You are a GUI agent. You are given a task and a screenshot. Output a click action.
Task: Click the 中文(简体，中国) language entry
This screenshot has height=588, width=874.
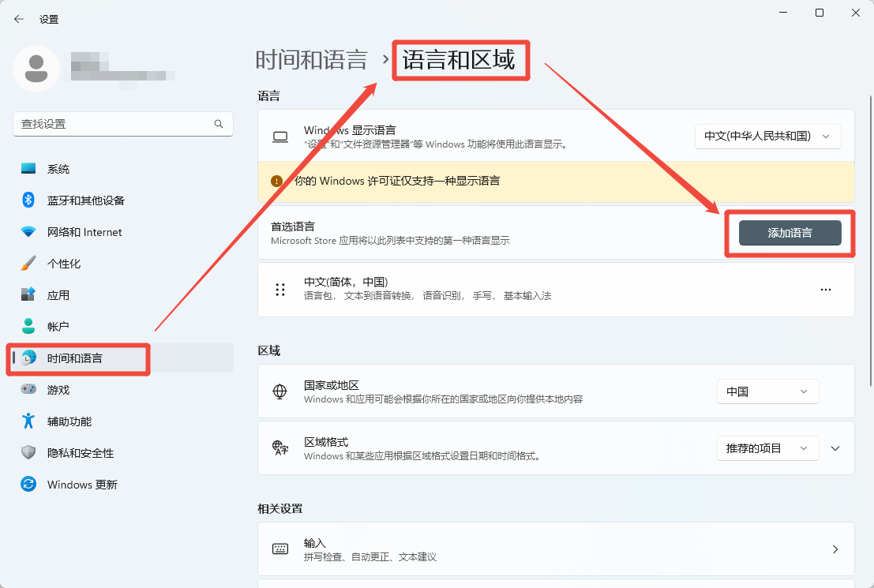pyautogui.click(x=556, y=289)
